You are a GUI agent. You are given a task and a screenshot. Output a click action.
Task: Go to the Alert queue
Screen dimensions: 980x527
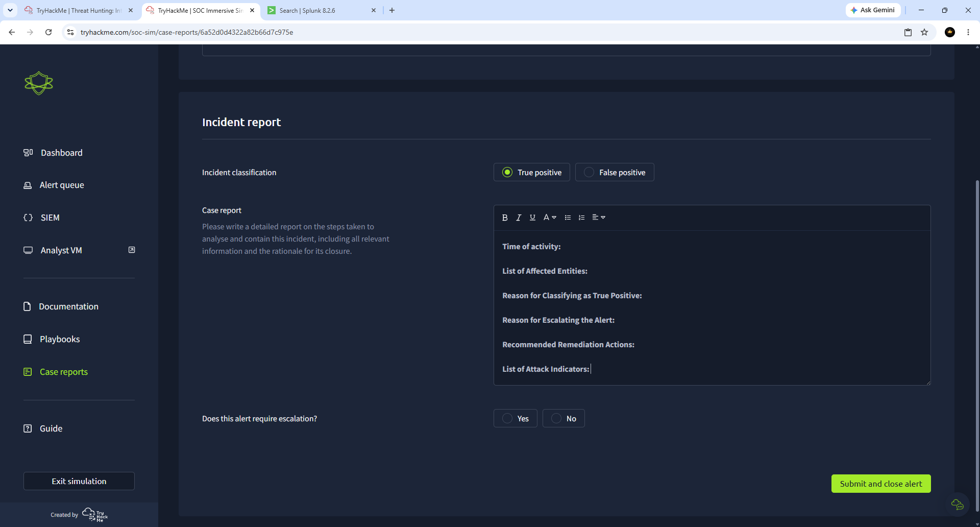coord(54,185)
